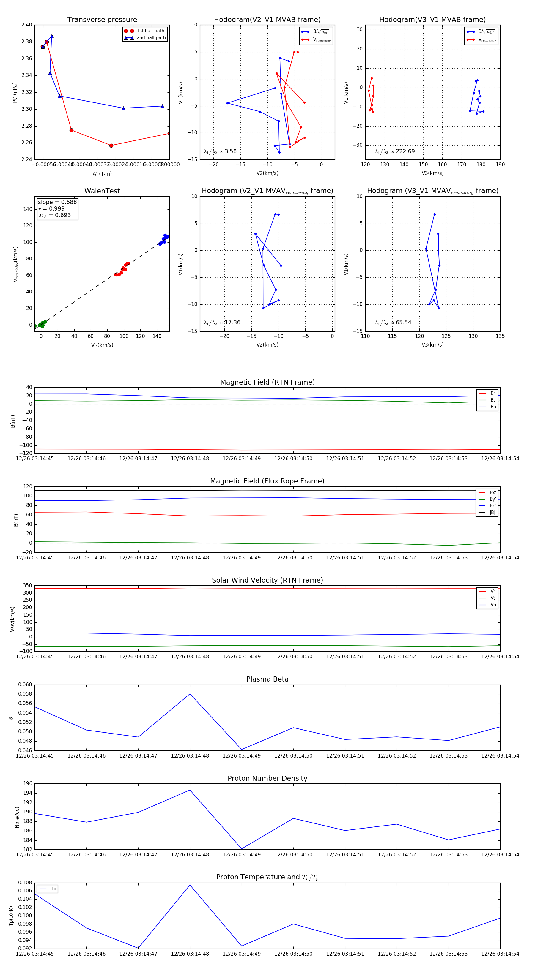
Task: Click the green point cluster in the WalenTest plot
Action: tap(41, 324)
